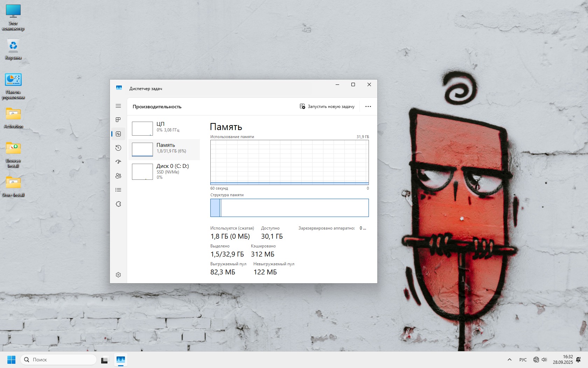Image resolution: width=588 pixels, height=368 pixels.
Task: Open the Users icon in sidebar
Action: [x=118, y=176]
